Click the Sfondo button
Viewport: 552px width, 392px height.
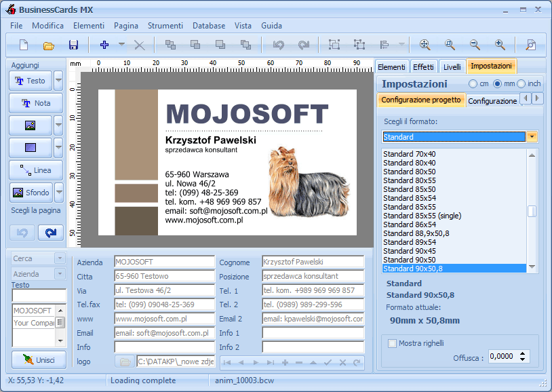[31, 193]
